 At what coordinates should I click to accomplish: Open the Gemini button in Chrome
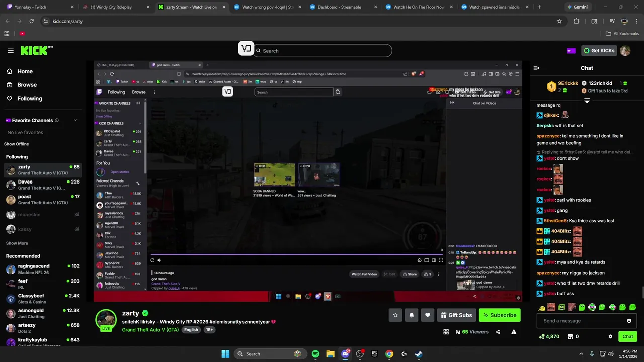click(x=577, y=7)
